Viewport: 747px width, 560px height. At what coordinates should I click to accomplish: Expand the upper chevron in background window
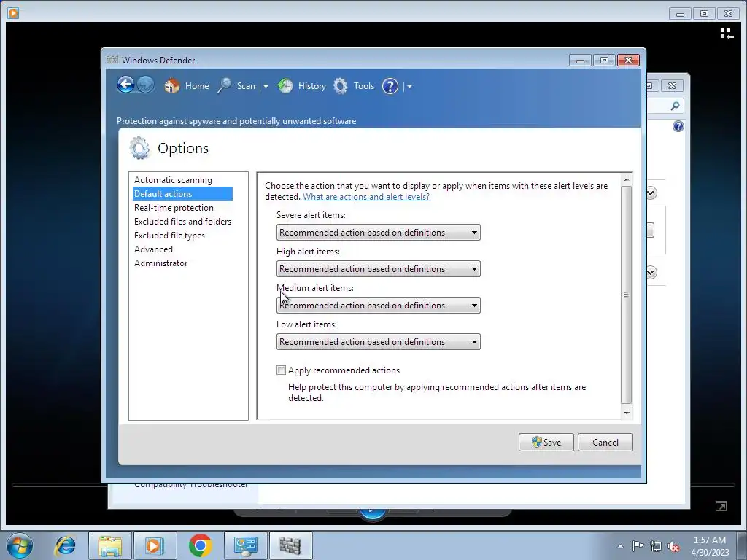[651, 192]
